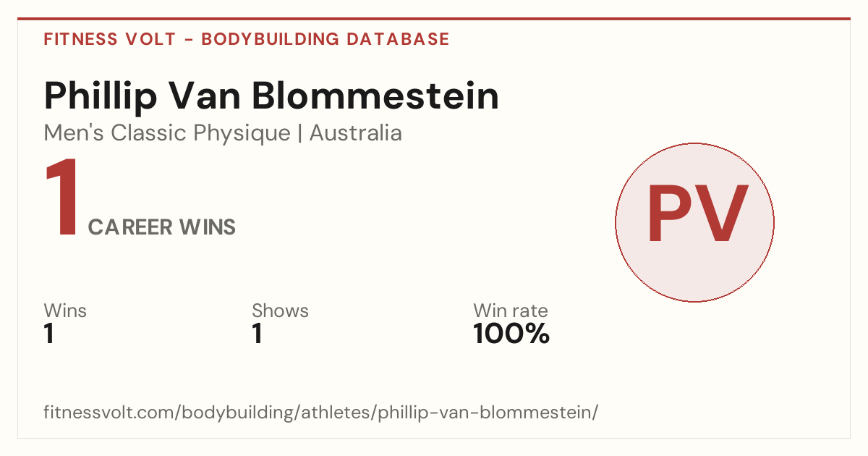The image size is (868, 456).
Task: Open the fitnessvolt.com athlete URL
Action: pyautogui.click(x=321, y=413)
